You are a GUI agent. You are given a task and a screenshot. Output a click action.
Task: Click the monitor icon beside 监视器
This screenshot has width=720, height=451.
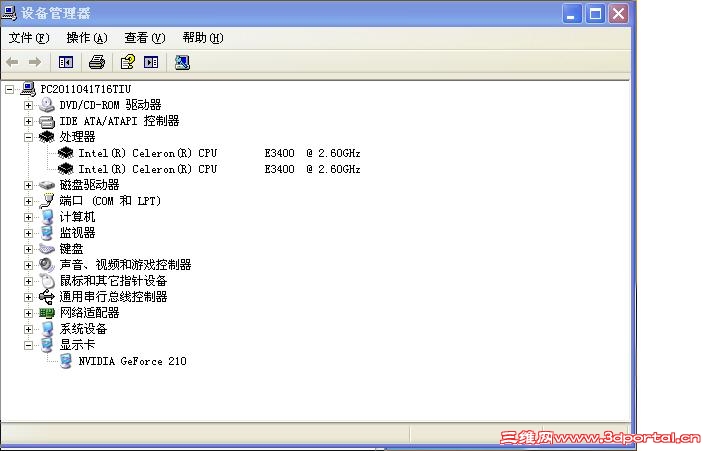(46, 233)
